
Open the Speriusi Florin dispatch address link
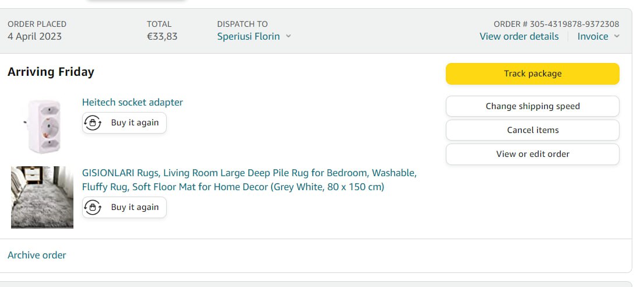coord(248,36)
